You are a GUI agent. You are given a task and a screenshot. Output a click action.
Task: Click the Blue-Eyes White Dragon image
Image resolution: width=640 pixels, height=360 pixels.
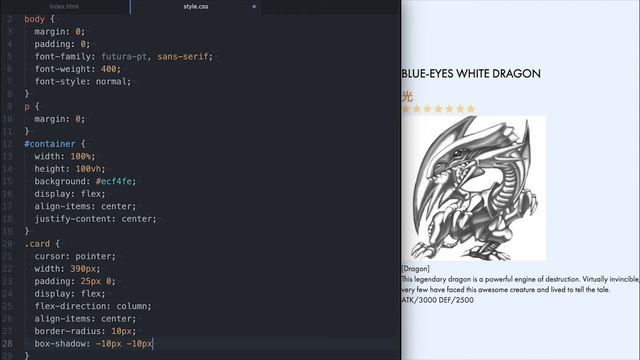tap(474, 188)
